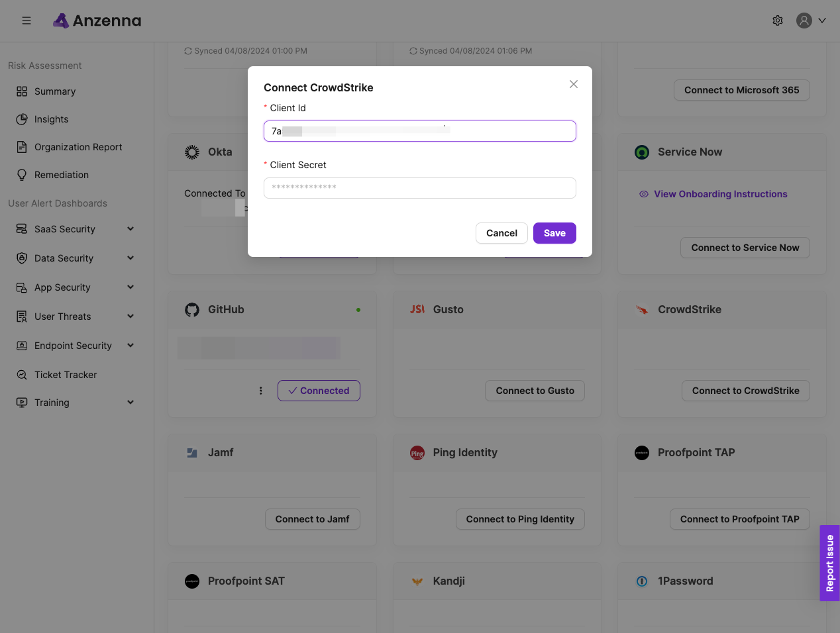Expand the Data Security section

click(x=131, y=258)
